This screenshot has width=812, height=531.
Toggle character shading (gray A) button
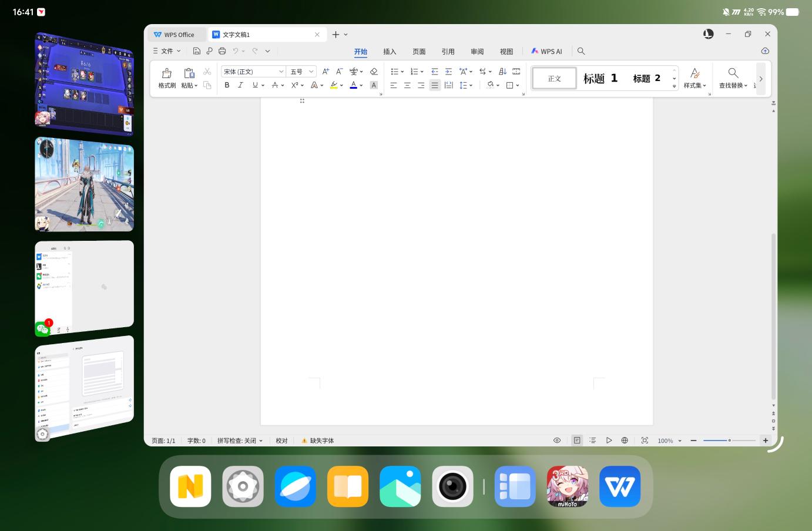374,85
